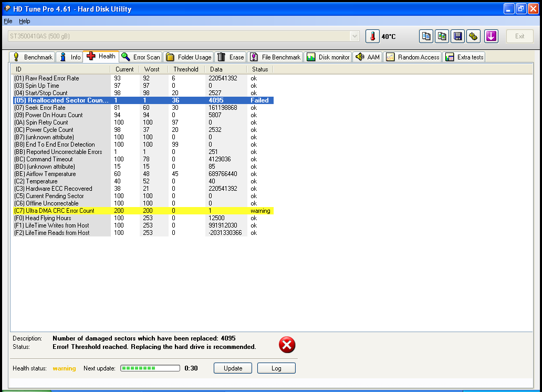
Task: Select the (B7) unknown attribute row
Action: click(x=143, y=137)
